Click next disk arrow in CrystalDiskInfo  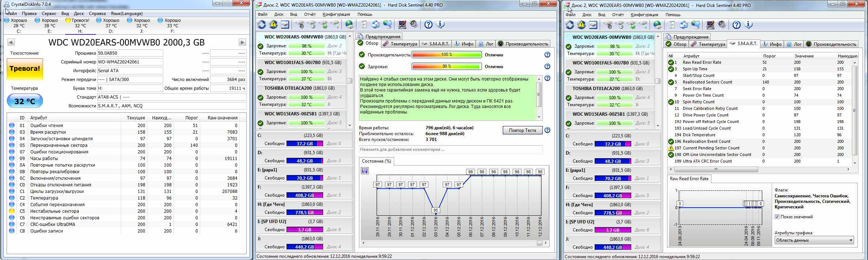coord(242,42)
